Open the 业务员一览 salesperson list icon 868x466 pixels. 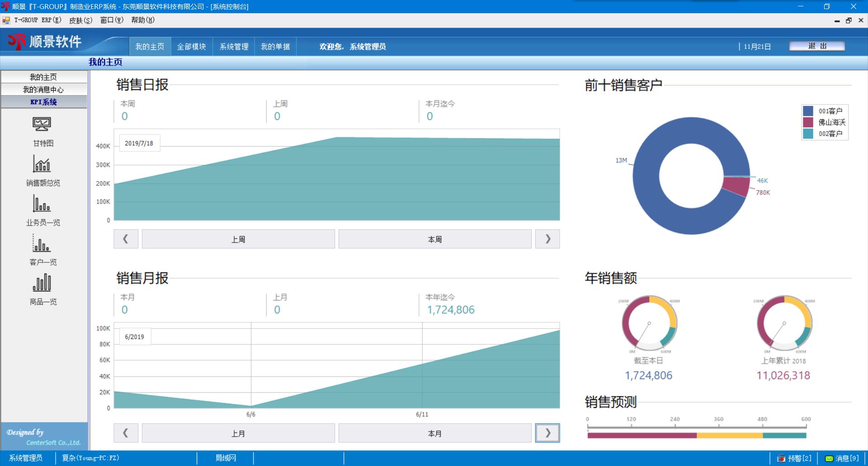tap(42, 204)
